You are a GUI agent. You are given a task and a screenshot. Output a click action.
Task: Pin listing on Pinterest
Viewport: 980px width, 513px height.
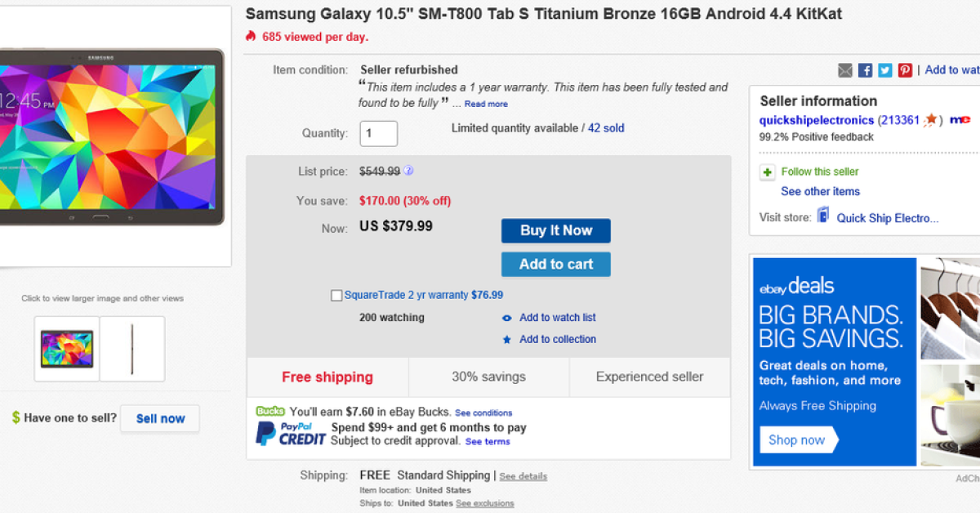(905, 70)
